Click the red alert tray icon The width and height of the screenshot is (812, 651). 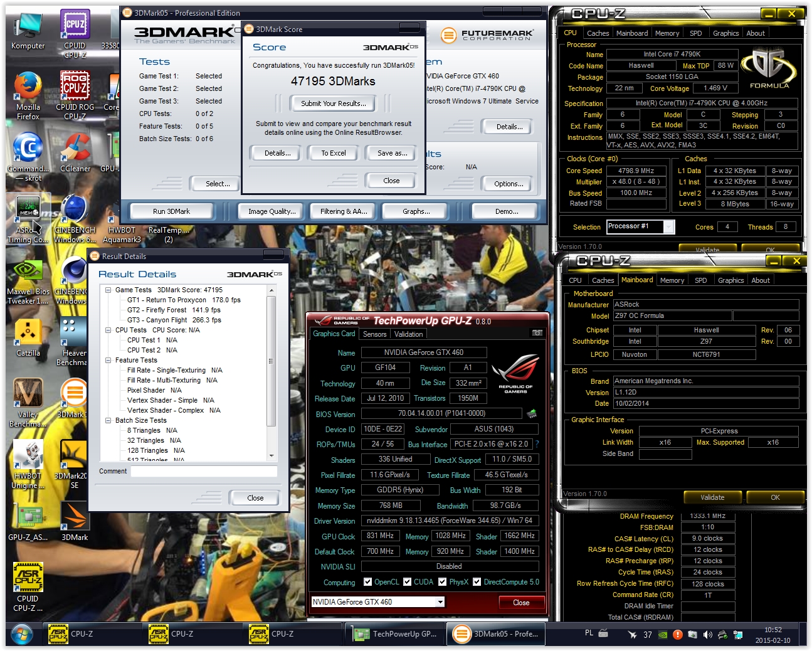pyautogui.click(x=677, y=635)
